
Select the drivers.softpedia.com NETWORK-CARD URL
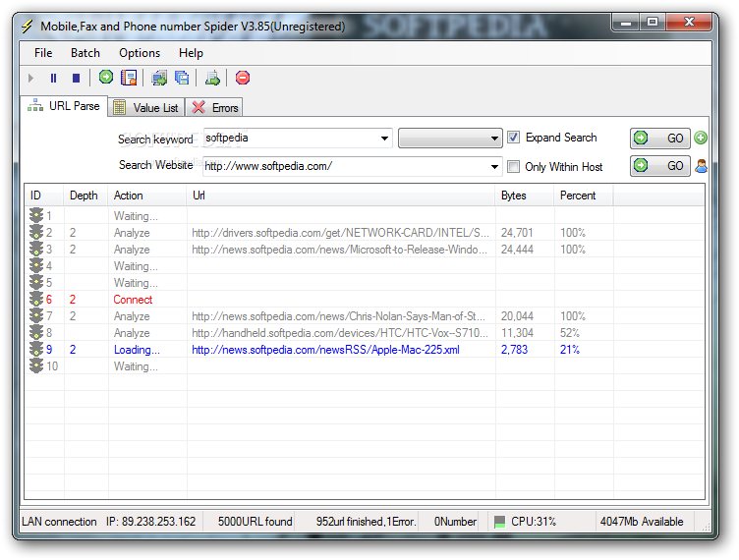pos(340,233)
